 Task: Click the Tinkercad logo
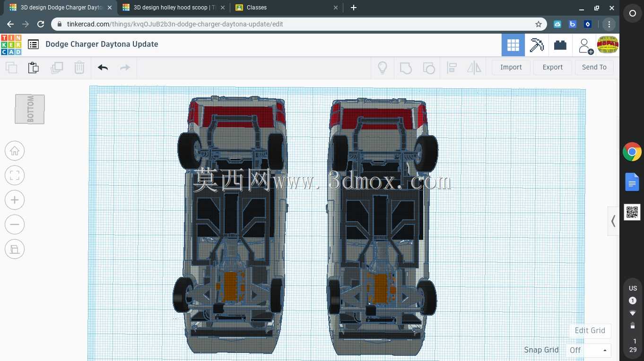11,45
